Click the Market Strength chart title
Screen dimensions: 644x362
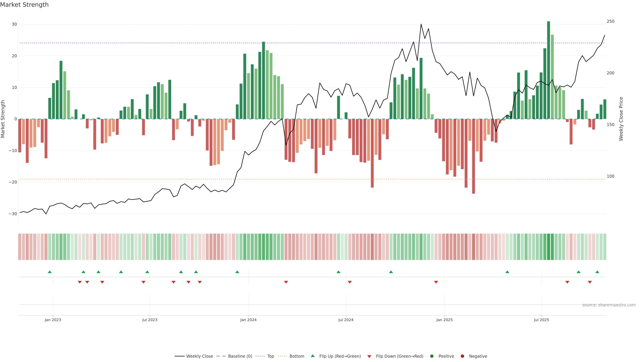pyautogui.click(x=24, y=5)
